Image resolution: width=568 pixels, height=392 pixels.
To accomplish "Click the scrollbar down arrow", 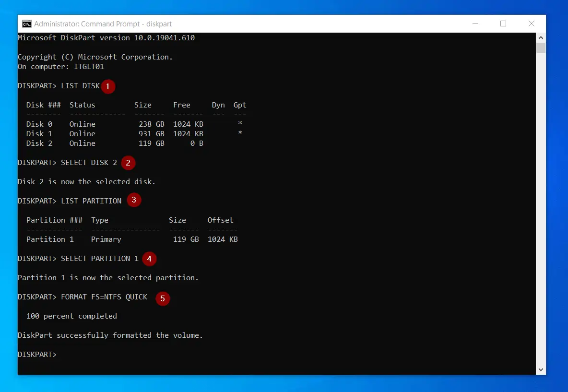I will click(541, 370).
